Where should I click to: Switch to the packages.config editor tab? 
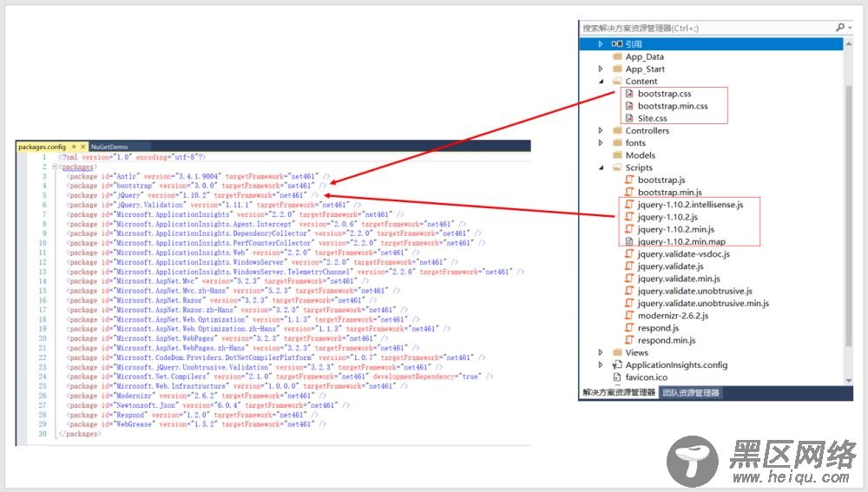click(42, 147)
